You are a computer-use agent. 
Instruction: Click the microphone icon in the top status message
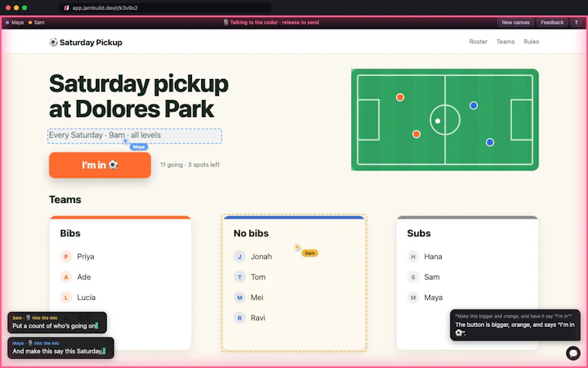[226, 22]
